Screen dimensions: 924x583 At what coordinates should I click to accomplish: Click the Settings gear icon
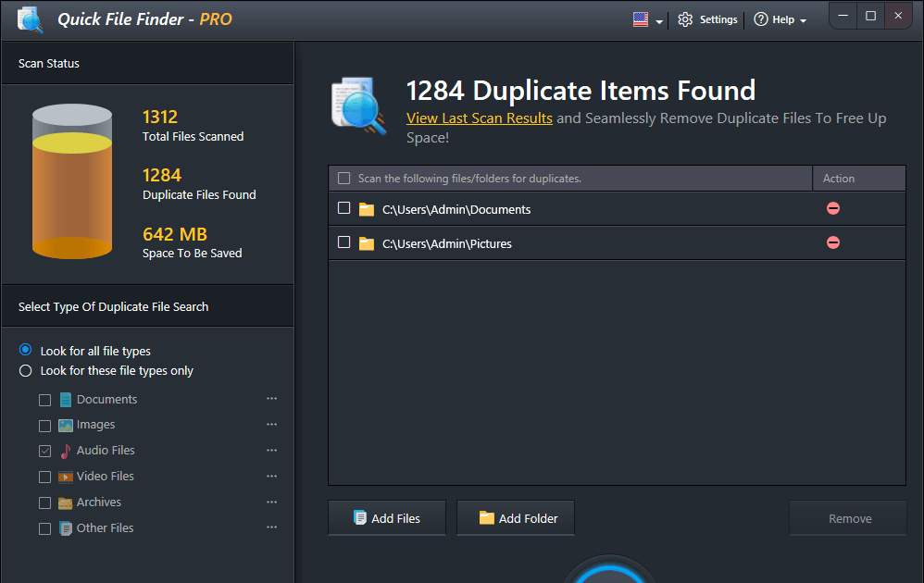pos(685,19)
